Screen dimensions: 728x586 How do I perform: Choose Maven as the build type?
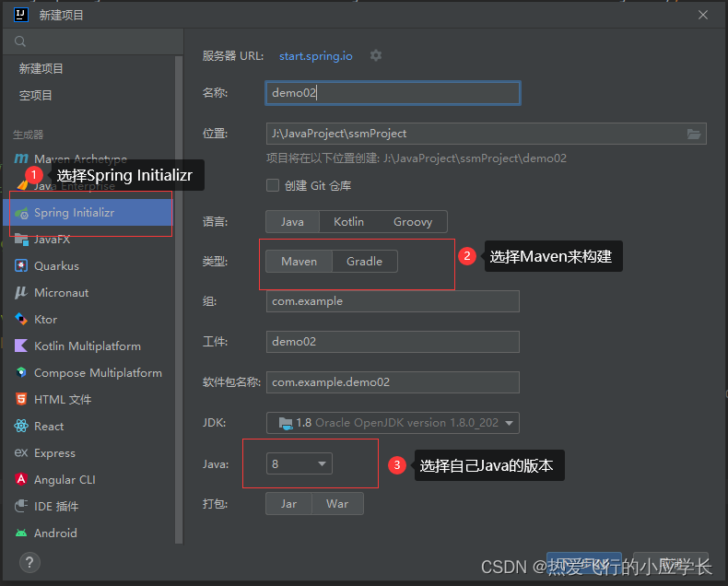[x=299, y=262]
